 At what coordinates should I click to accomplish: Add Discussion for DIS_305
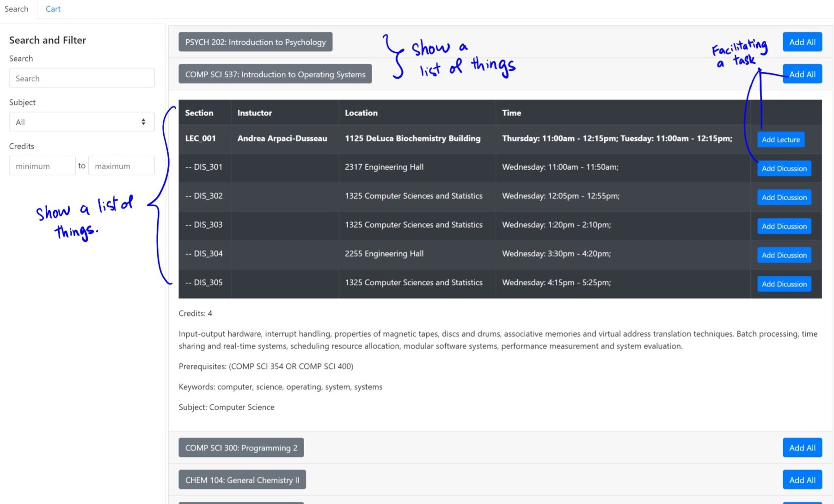tap(784, 284)
